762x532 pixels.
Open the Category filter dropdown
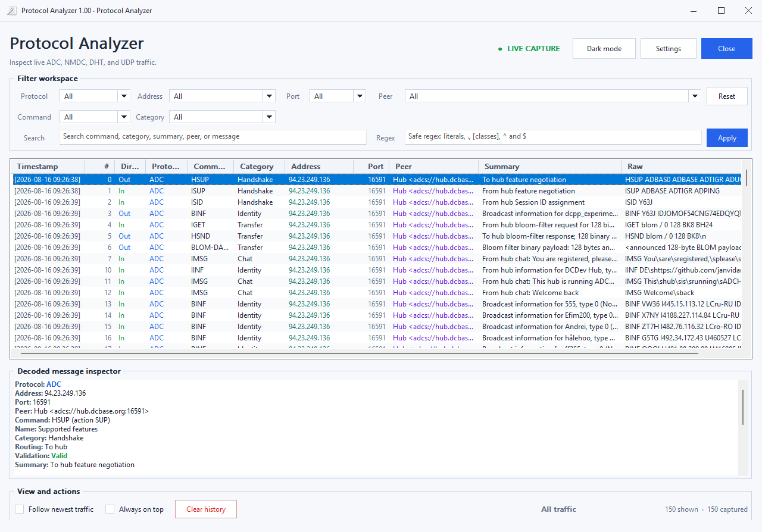coord(222,117)
